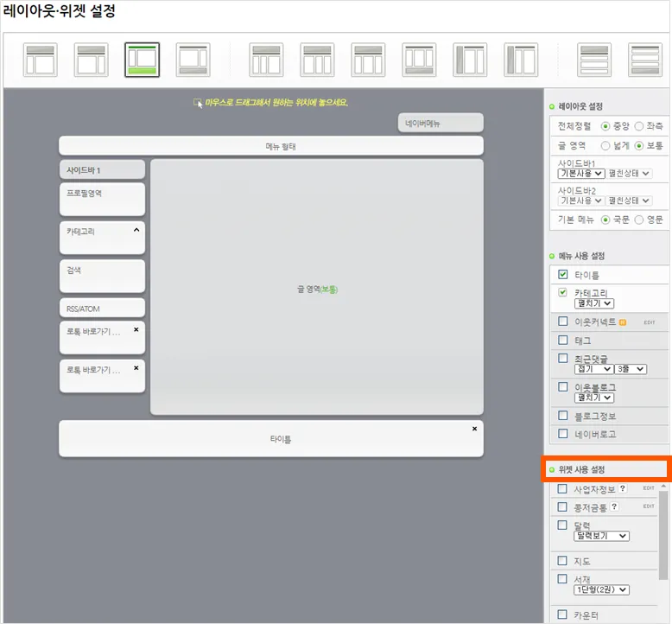Click the 글 영역(보통) main content area

tap(317, 287)
